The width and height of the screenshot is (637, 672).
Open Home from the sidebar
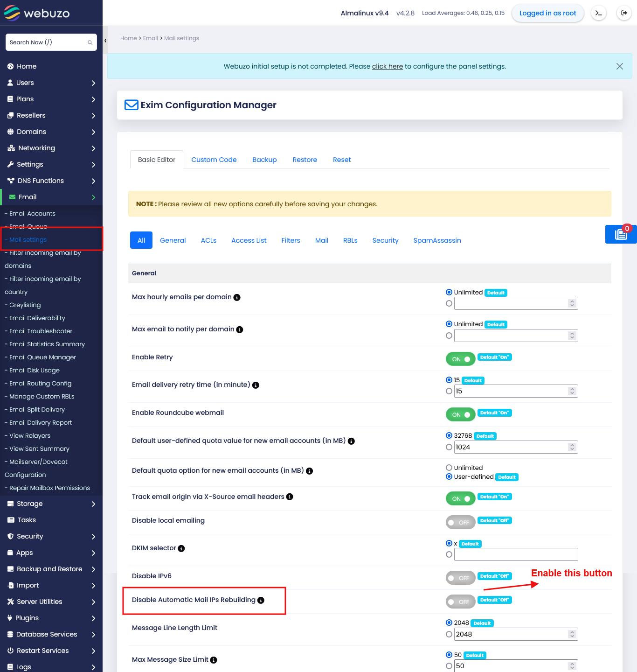pyautogui.click(x=27, y=66)
